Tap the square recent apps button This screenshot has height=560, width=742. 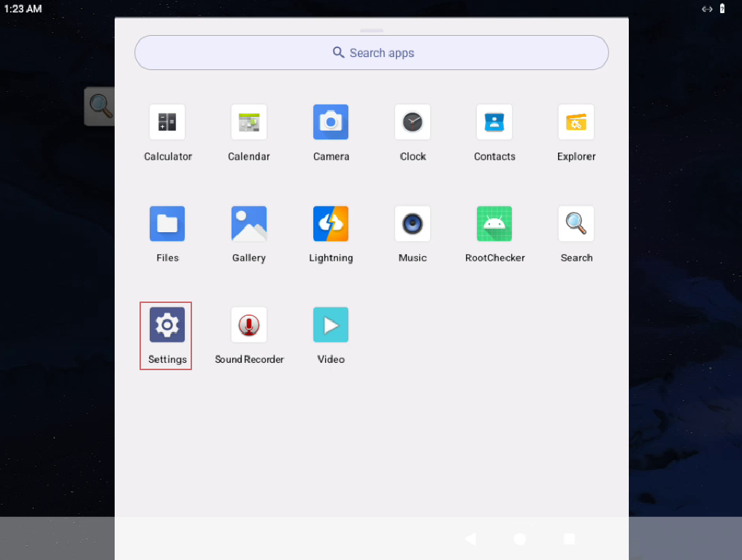(x=570, y=539)
